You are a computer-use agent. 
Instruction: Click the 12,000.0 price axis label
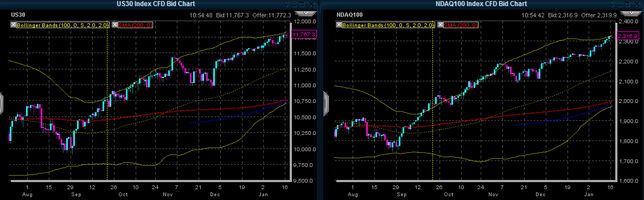(304, 21)
